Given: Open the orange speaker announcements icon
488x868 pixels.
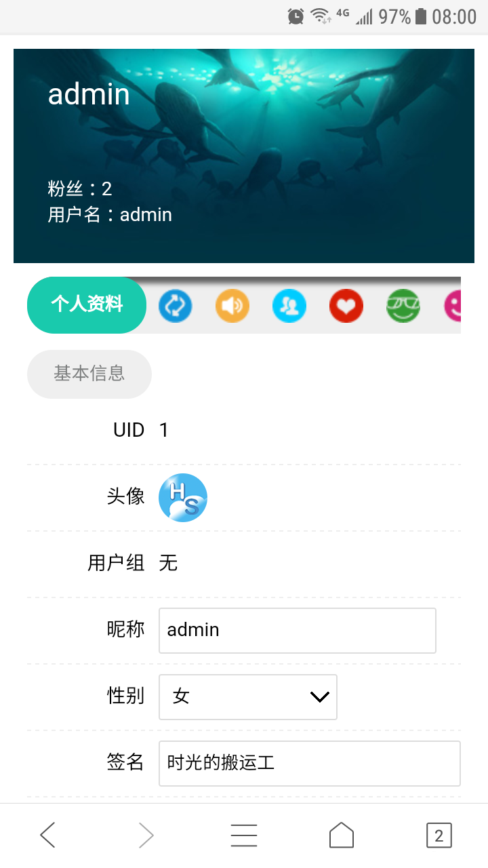Looking at the screenshot, I should pyautogui.click(x=232, y=306).
